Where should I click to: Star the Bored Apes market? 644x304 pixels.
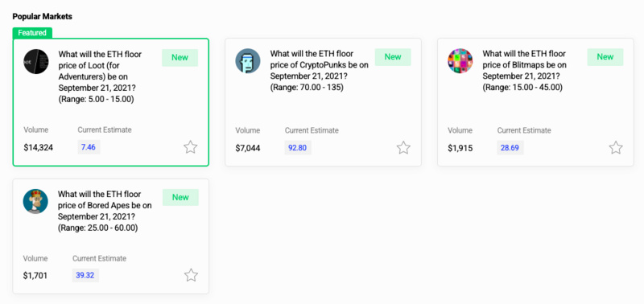pyautogui.click(x=191, y=275)
